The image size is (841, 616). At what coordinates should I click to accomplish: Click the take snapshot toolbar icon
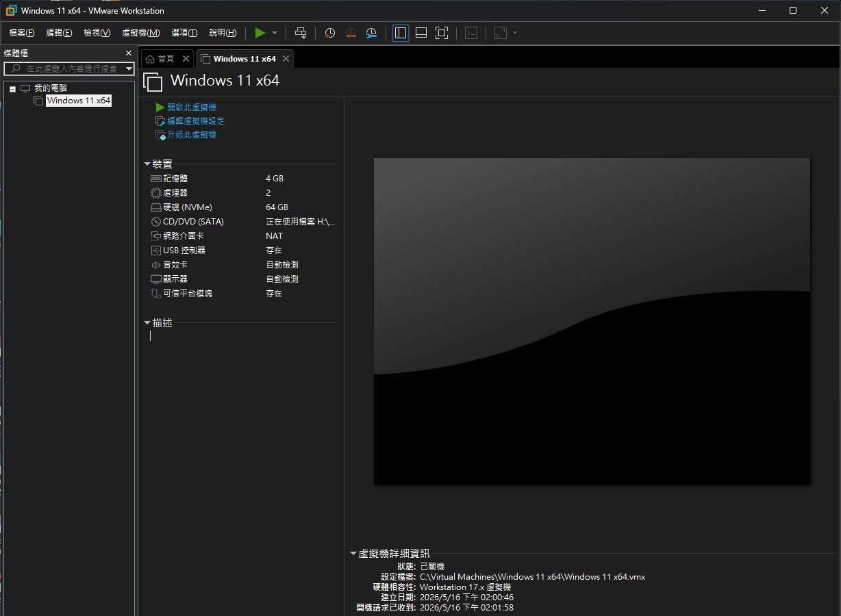click(x=329, y=33)
